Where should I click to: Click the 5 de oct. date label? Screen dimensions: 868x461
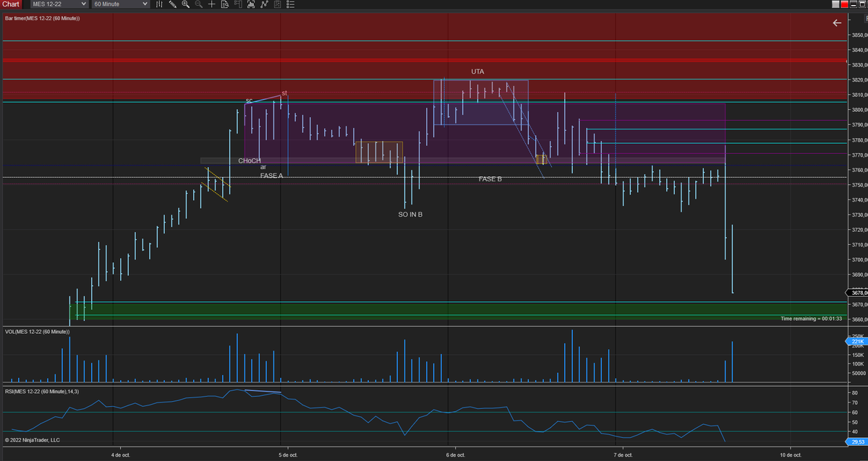click(x=288, y=455)
